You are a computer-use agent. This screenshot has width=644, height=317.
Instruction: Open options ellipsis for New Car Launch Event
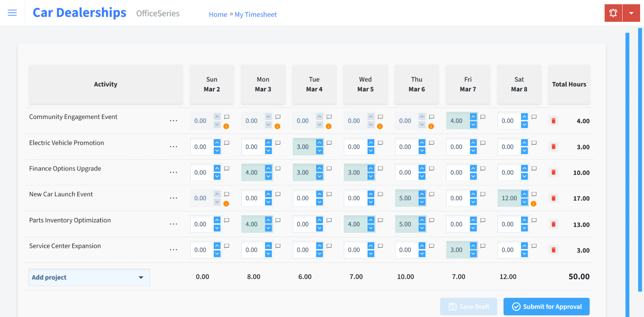(x=173, y=198)
